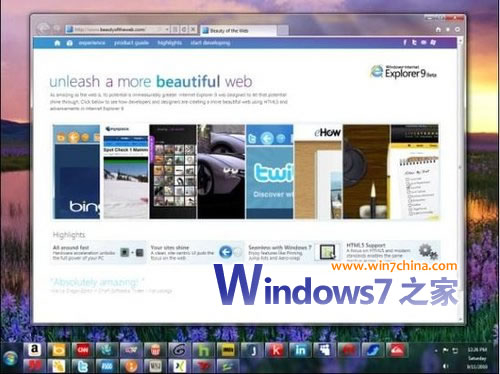Launch the Twitter bird icon in taskbar
This screenshot has width=500, height=374.
82,366
